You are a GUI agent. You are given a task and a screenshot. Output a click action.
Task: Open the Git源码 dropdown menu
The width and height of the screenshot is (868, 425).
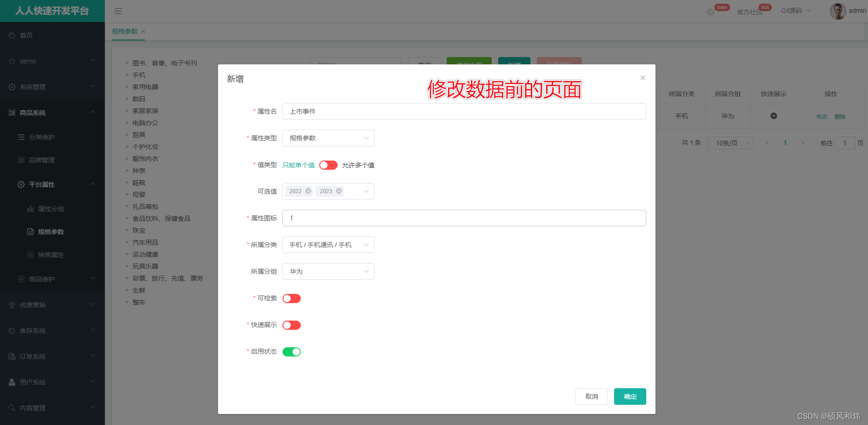[x=796, y=11]
